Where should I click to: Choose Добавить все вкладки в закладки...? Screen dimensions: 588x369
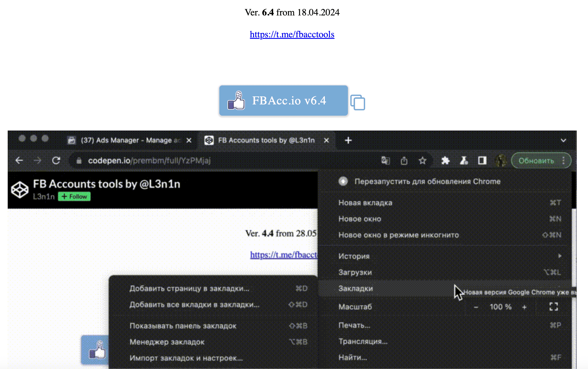213,305
